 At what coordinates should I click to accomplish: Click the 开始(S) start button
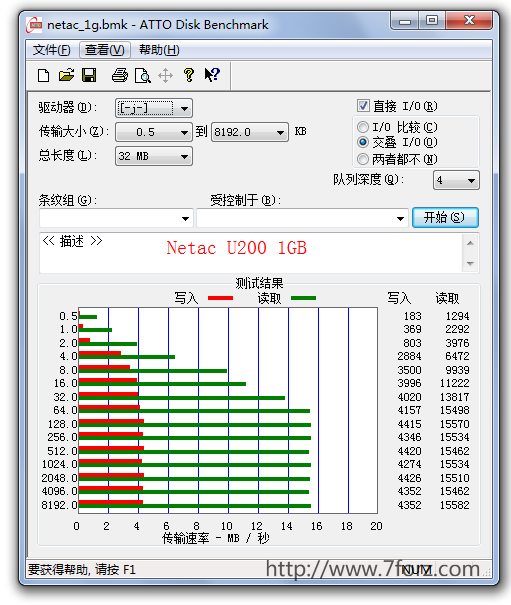(x=445, y=218)
